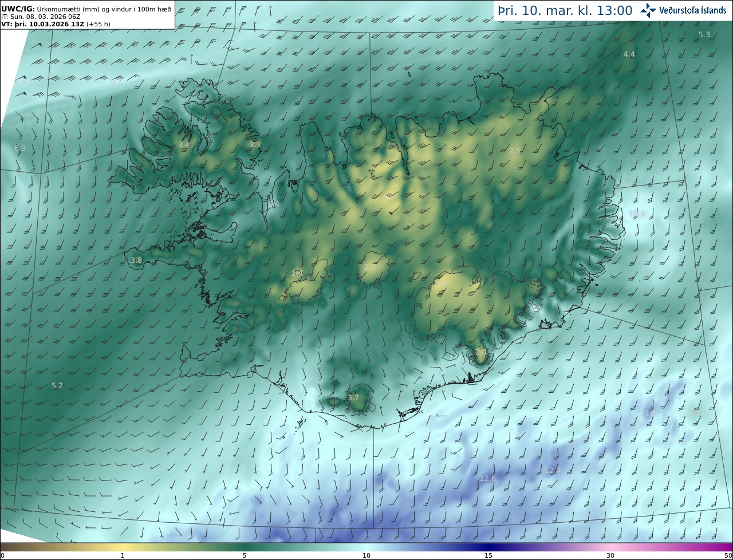Click the color scale tick label 5
733x560 pixels.
tap(245, 555)
